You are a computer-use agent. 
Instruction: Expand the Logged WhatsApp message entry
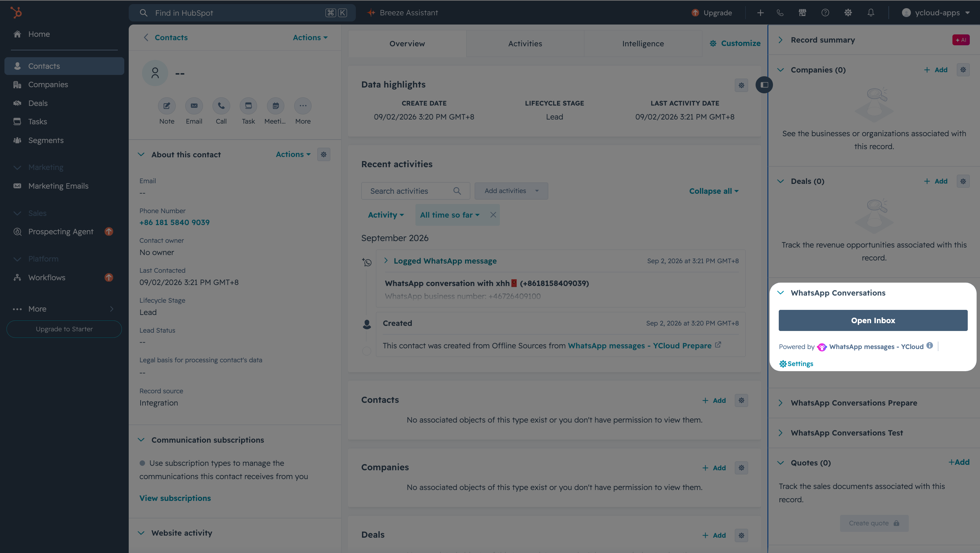[386, 260]
